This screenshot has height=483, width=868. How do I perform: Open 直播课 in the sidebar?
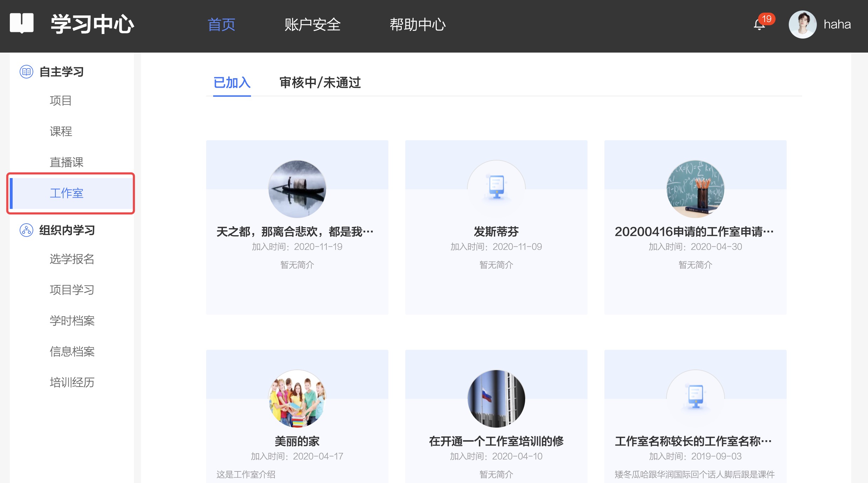tap(67, 162)
